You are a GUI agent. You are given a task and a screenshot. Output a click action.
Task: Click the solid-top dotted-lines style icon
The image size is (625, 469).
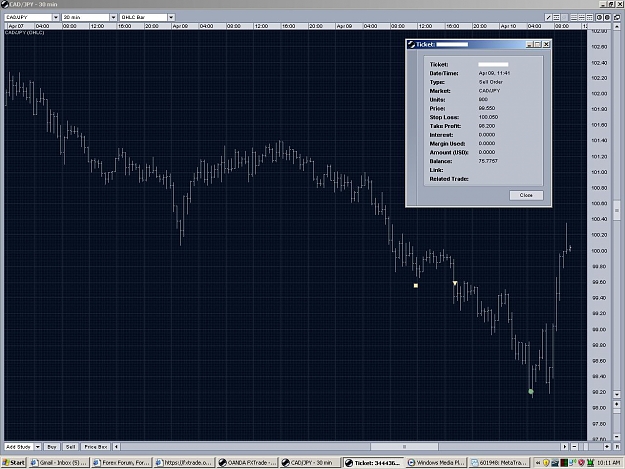tap(590, 17)
